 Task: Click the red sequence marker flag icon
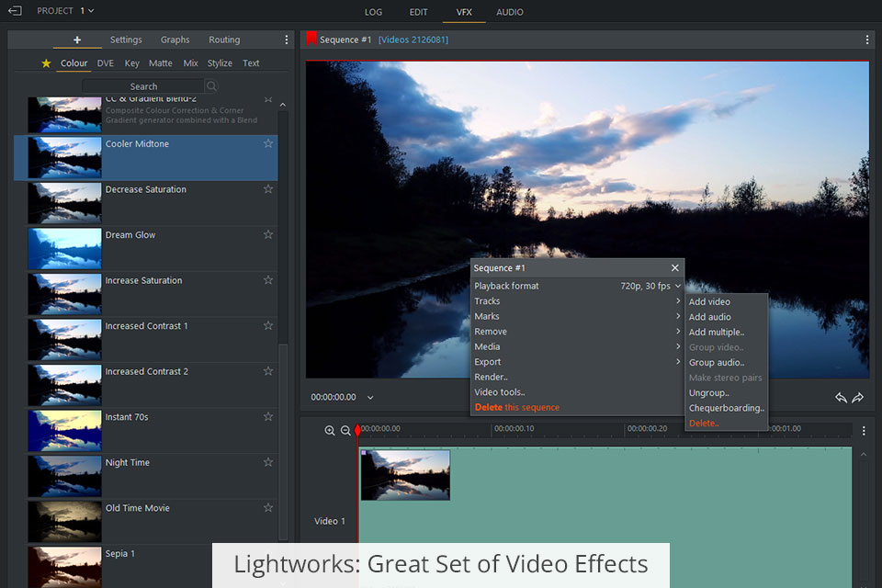[311, 39]
